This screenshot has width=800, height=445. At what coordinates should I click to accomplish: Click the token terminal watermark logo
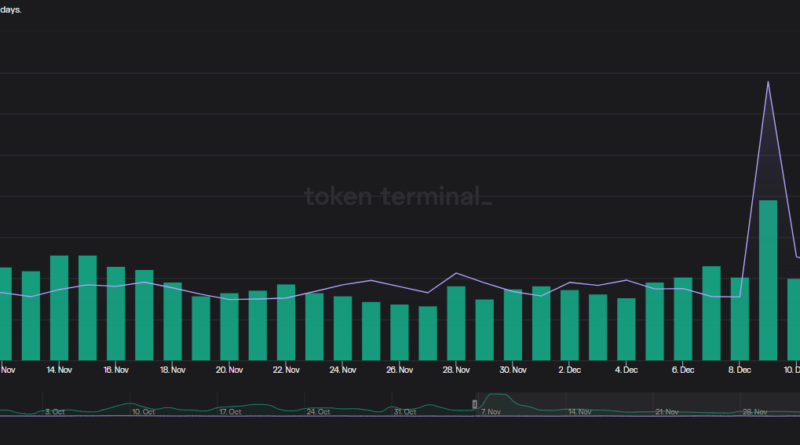pyautogui.click(x=398, y=196)
